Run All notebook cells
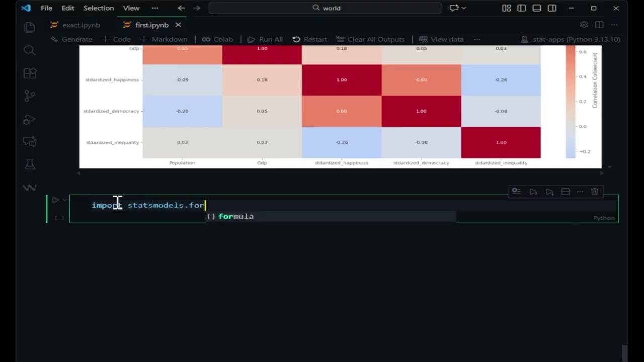The image size is (644, 362). click(265, 39)
